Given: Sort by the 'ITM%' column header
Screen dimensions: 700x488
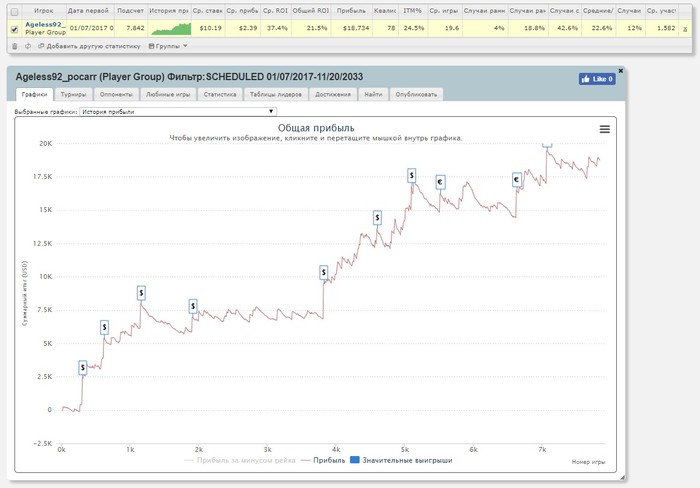Looking at the screenshot, I should (412, 11).
